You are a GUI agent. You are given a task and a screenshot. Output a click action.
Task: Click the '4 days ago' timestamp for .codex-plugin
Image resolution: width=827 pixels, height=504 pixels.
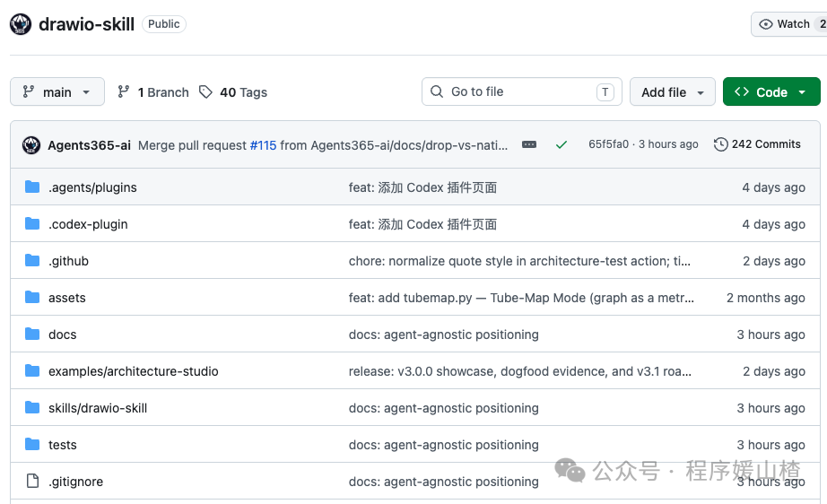click(773, 224)
